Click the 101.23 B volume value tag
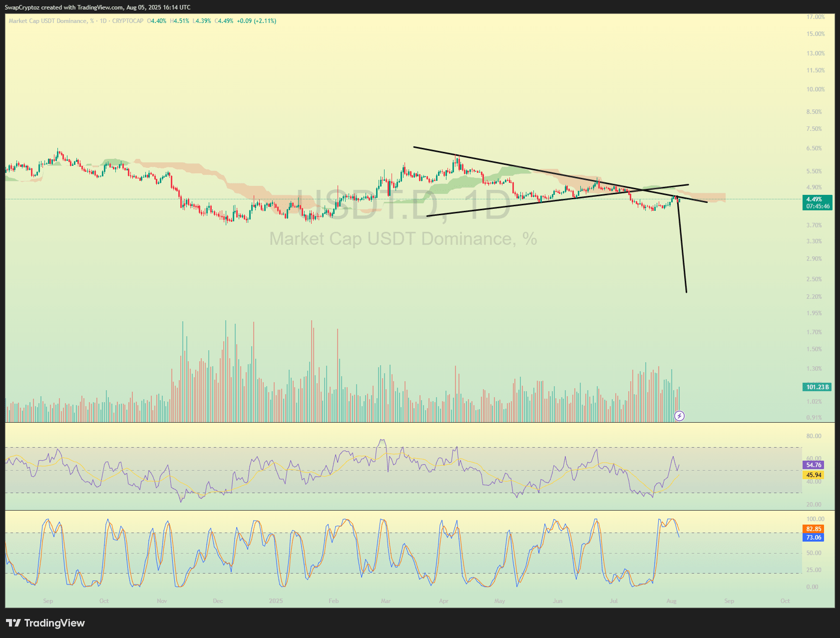The width and height of the screenshot is (840, 638). (x=817, y=387)
